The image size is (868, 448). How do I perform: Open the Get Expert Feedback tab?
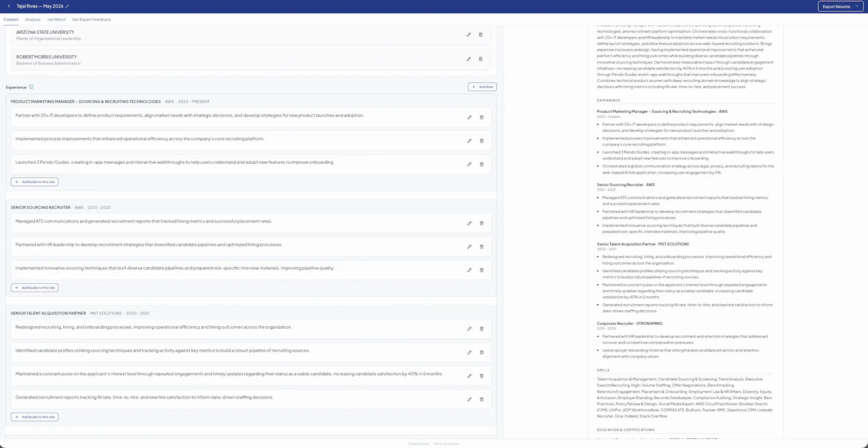pyautogui.click(x=91, y=20)
